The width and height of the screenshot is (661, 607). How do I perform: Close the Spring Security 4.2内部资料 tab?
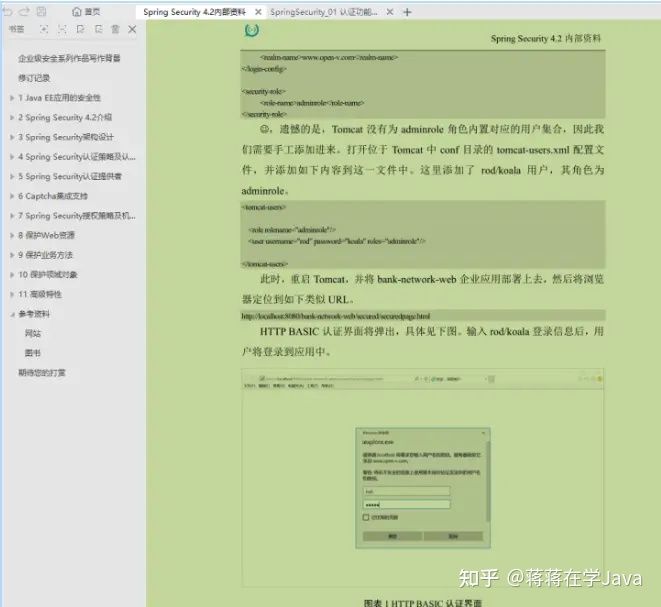(258, 12)
